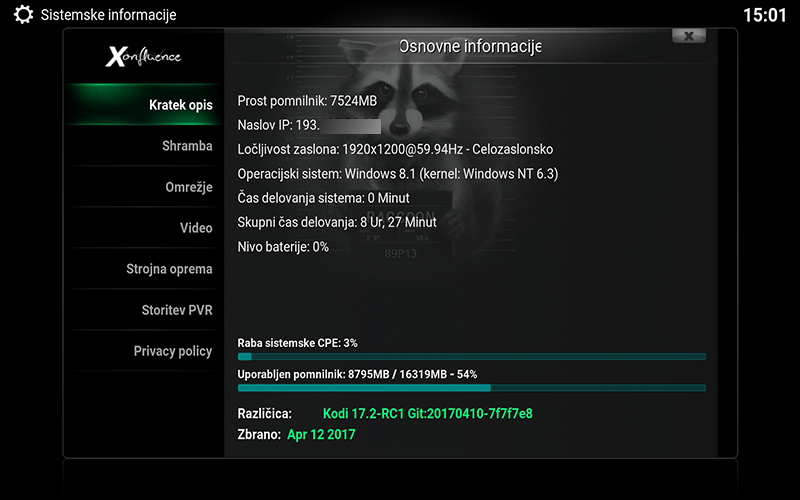This screenshot has height=500, width=800.
Task: Click the Sistemske informacije title text
Action: click(x=108, y=15)
